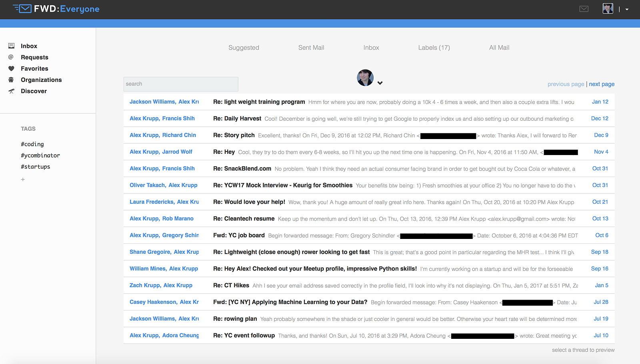Click the Dec 9 date link

[x=601, y=135]
